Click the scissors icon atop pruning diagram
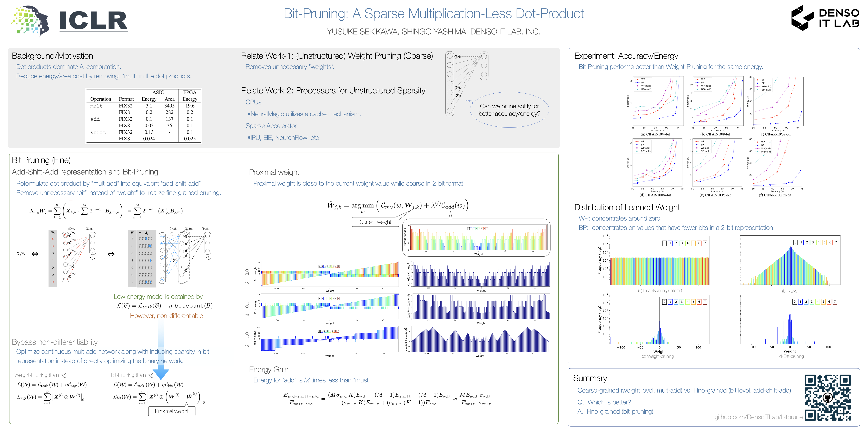This screenshot has height=434, width=868. point(458,56)
